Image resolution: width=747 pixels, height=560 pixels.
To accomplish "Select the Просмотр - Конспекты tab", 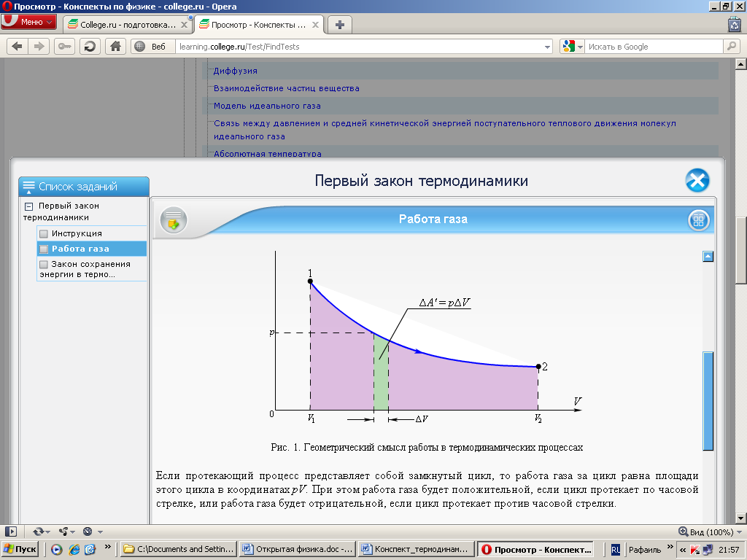I will (x=260, y=25).
